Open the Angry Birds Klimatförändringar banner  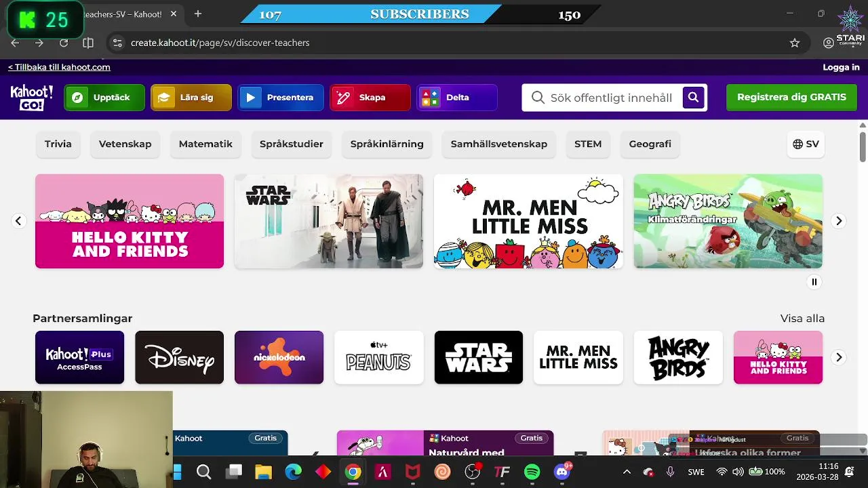point(728,221)
